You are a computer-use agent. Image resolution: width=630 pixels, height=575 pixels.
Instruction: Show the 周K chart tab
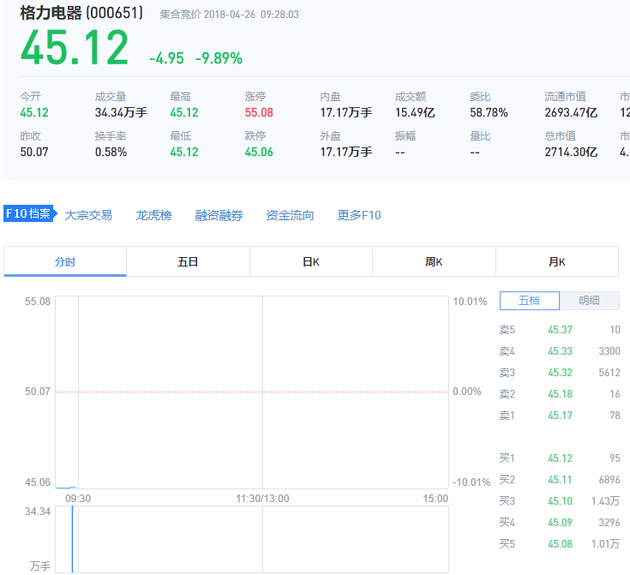click(x=434, y=262)
